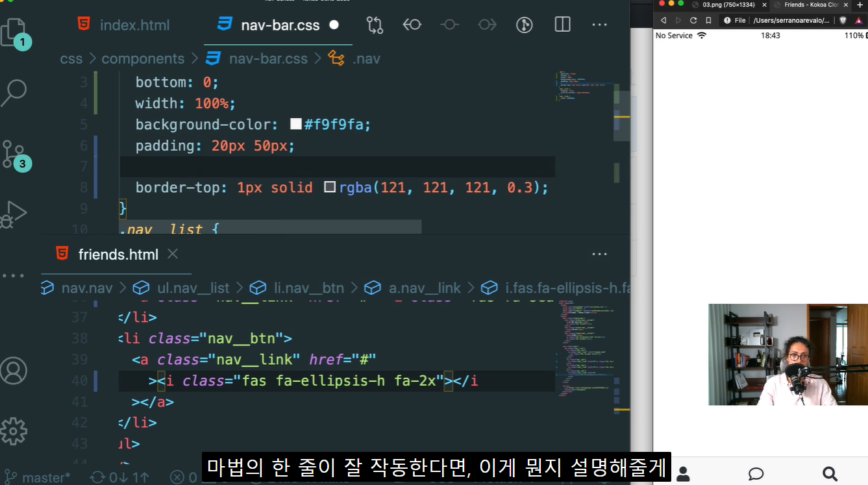
Task: Place cursor on 'width: 100%;' line
Action: [x=186, y=103]
